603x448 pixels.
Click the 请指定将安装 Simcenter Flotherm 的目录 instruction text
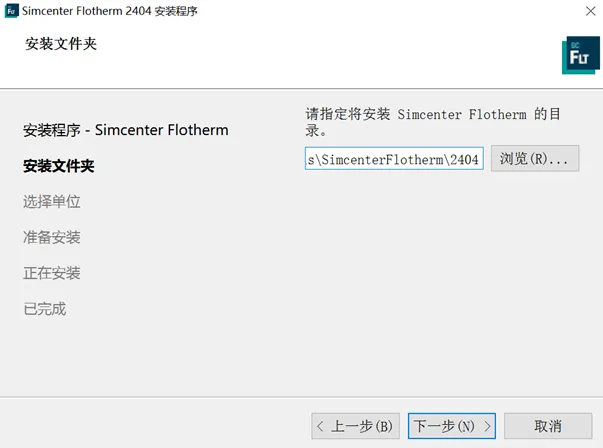433,122
